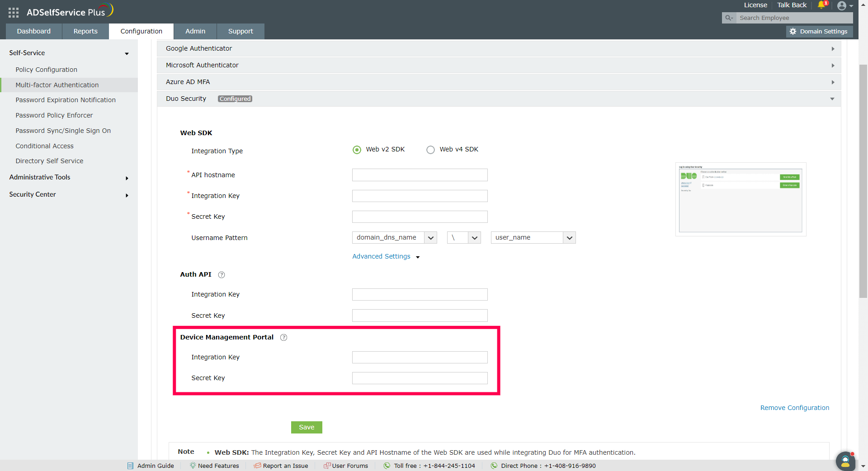Focus the Web SDK API hostname field
Image resolution: width=868 pixels, height=471 pixels.
point(420,175)
